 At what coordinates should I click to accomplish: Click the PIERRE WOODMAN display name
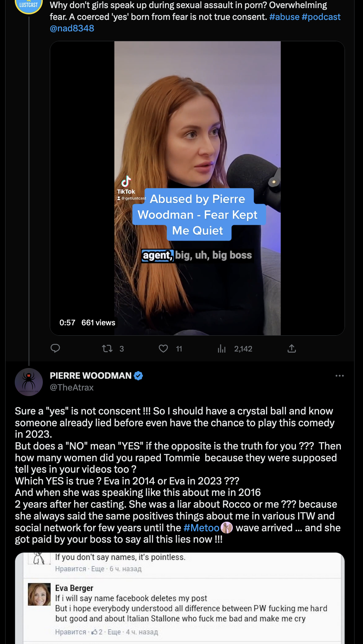91,376
